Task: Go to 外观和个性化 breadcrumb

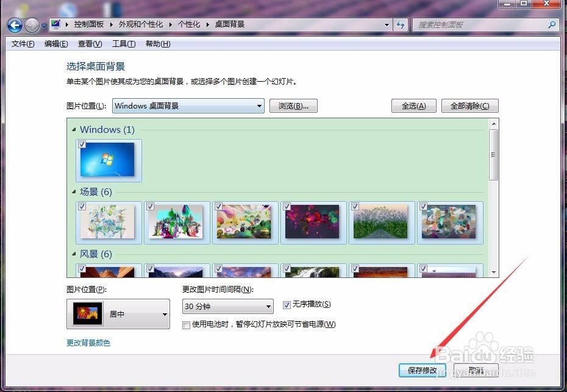Action: pyautogui.click(x=141, y=24)
